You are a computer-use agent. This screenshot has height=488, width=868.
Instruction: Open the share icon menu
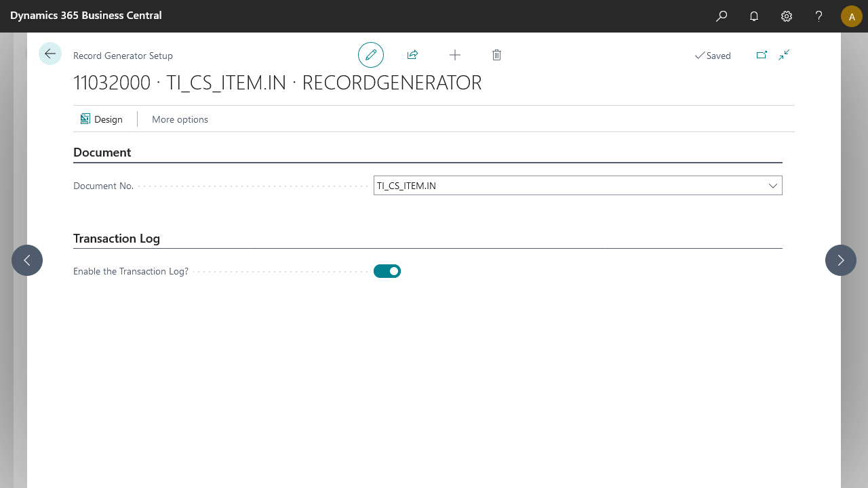tap(412, 55)
